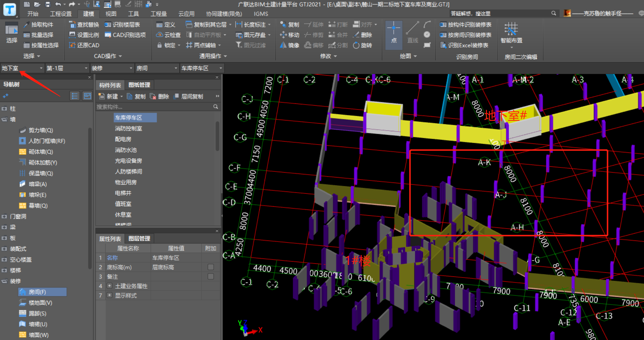
Task: Click the undo arrow in the title bar
Action: [x=58, y=4]
